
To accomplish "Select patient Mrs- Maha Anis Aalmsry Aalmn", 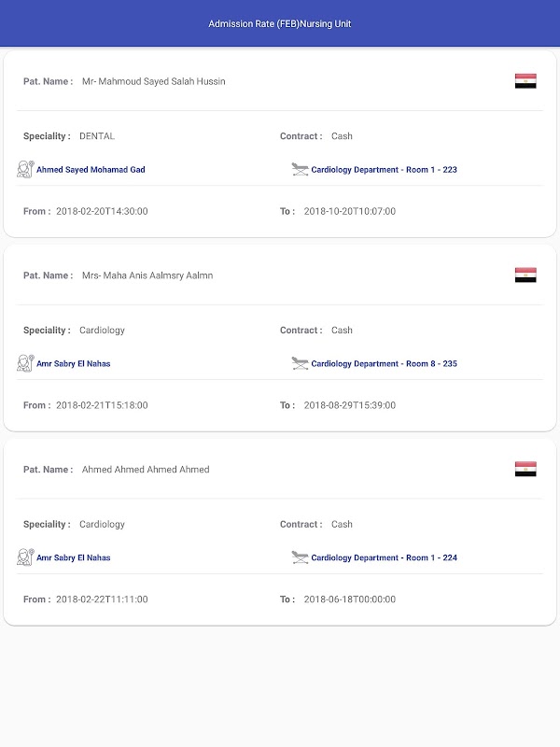I will [x=147, y=275].
